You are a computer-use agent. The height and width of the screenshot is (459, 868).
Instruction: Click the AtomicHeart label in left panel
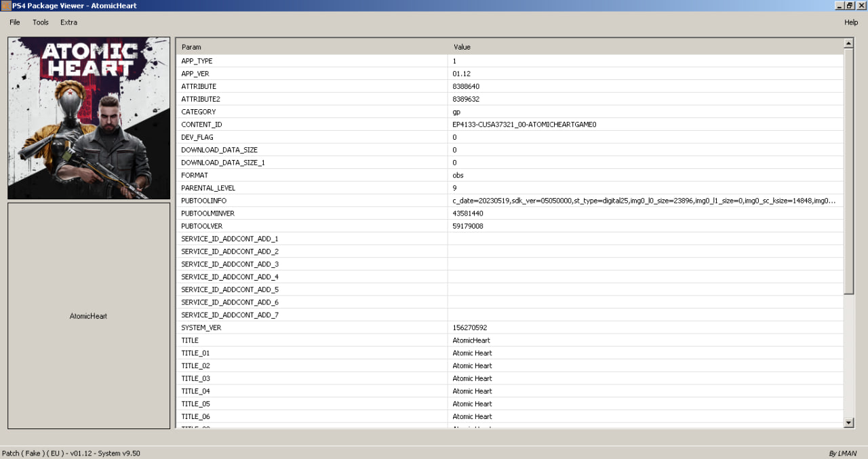pyautogui.click(x=89, y=317)
